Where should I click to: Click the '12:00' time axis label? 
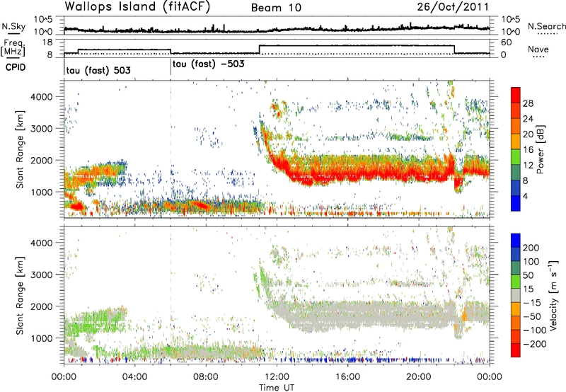277,377
